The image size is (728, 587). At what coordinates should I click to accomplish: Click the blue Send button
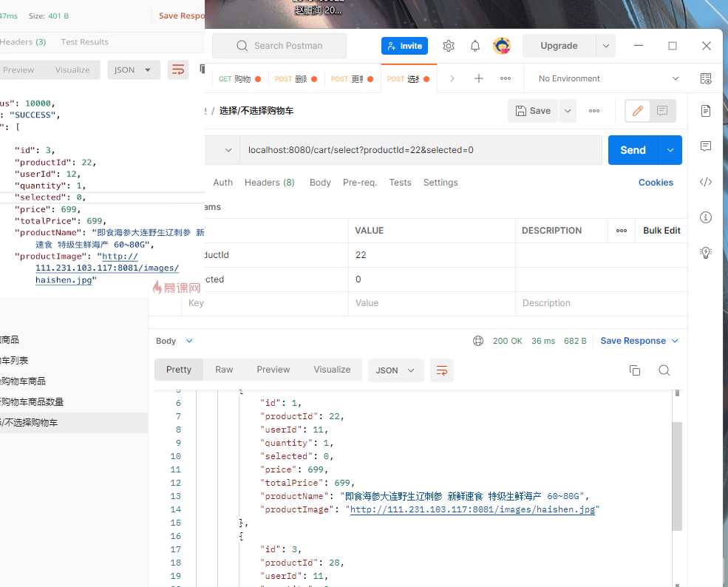633,150
